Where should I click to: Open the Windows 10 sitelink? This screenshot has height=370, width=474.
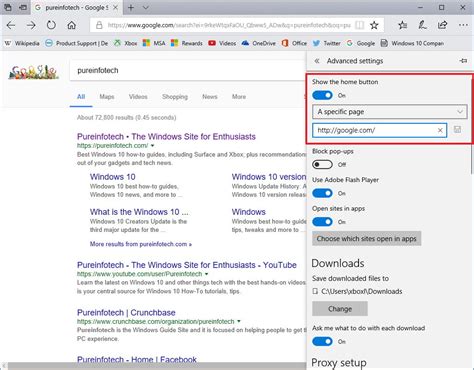tap(113, 177)
